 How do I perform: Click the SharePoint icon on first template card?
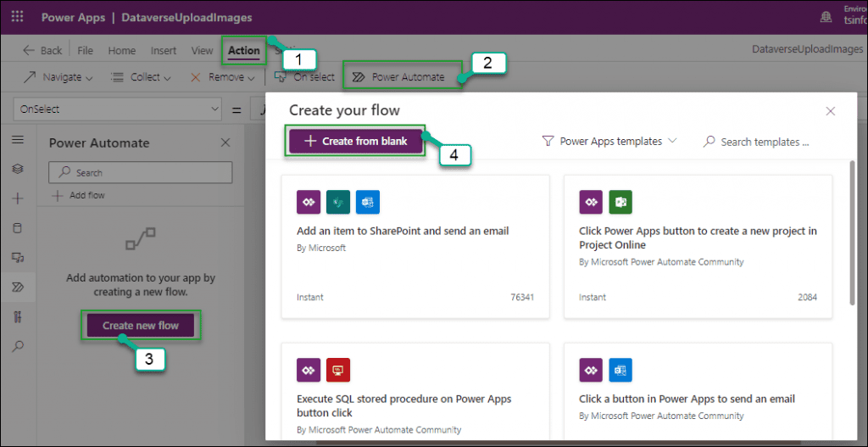[338, 202]
